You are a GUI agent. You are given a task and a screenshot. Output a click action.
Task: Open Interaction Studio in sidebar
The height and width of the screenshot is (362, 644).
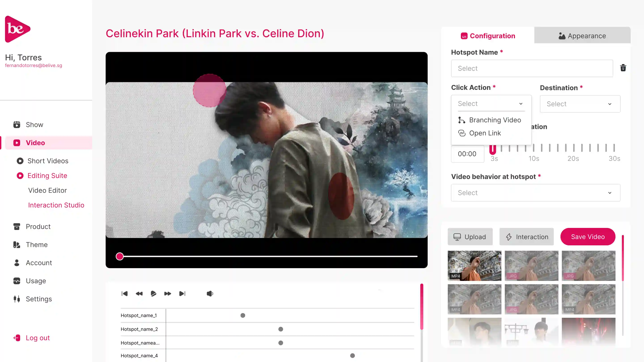[x=56, y=205]
